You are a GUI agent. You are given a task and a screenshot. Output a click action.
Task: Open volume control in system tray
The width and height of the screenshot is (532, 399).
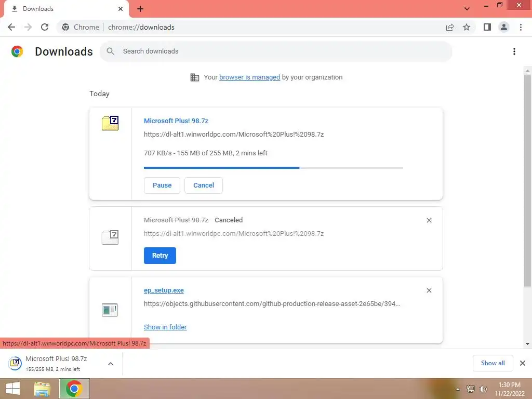(x=483, y=389)
